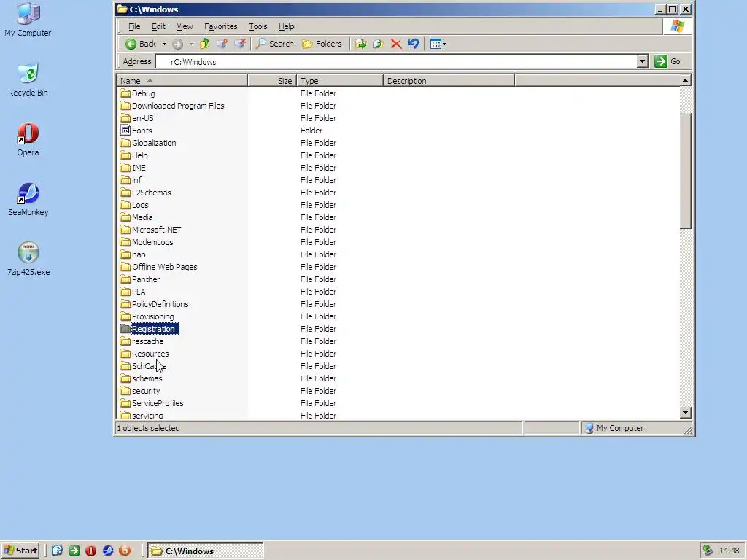This screenshot has height=560, width=747.
Task: Open the Back history dropdown arrow
Action: pos(164,44)
